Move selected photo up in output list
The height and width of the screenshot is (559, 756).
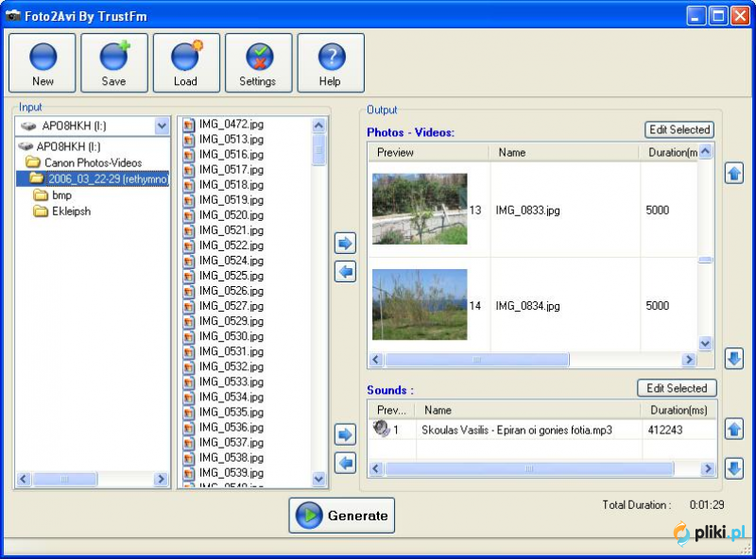click(x=734, y=173)
